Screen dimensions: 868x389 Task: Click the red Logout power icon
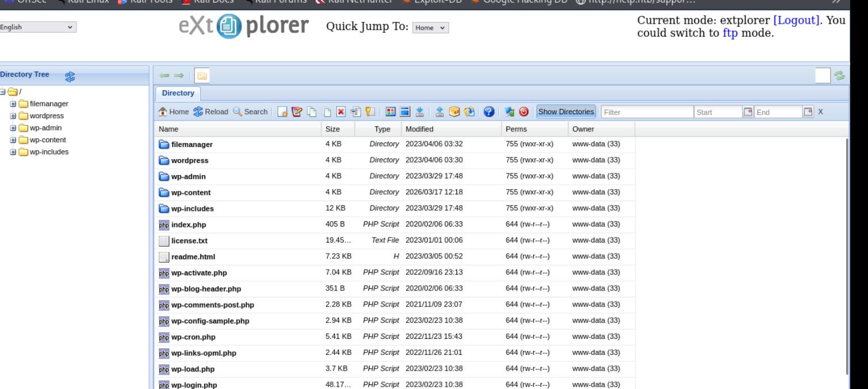click(x=524, y=112)
